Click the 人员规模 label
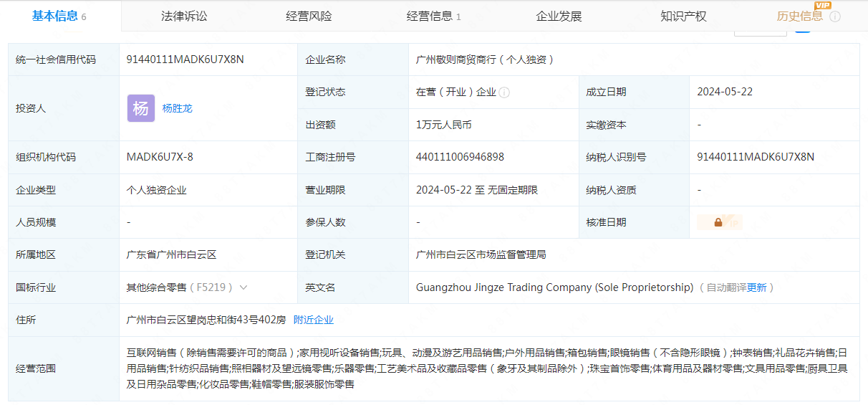The image size is (868, 405). pos(36,222)
